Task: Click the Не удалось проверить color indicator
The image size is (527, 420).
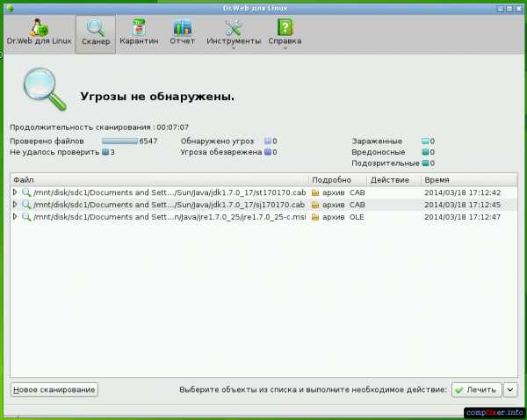Action: click(x=105, y=152)
